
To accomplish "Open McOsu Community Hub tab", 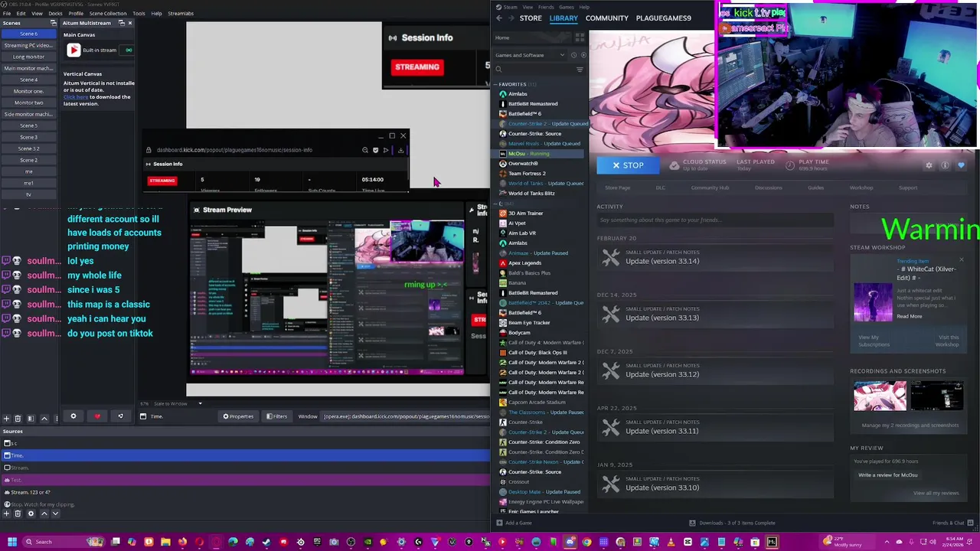I will pos(710,187).
